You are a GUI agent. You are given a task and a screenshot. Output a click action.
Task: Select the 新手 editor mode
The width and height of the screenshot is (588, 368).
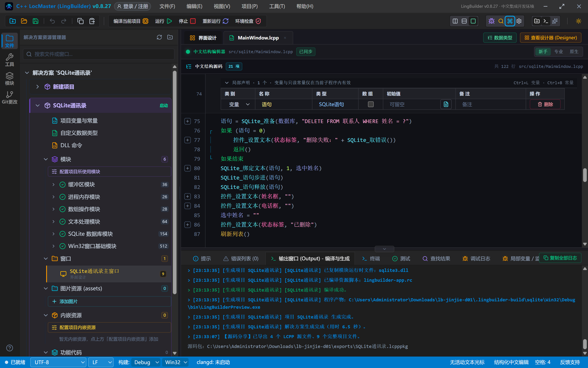543,52
